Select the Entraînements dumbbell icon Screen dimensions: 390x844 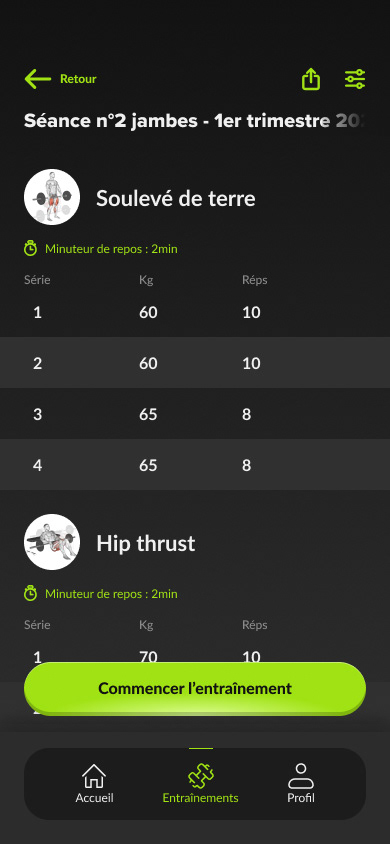point(201,776)
